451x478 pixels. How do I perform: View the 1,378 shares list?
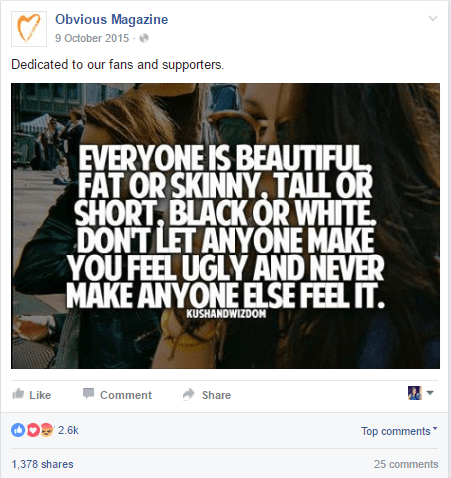43,464
